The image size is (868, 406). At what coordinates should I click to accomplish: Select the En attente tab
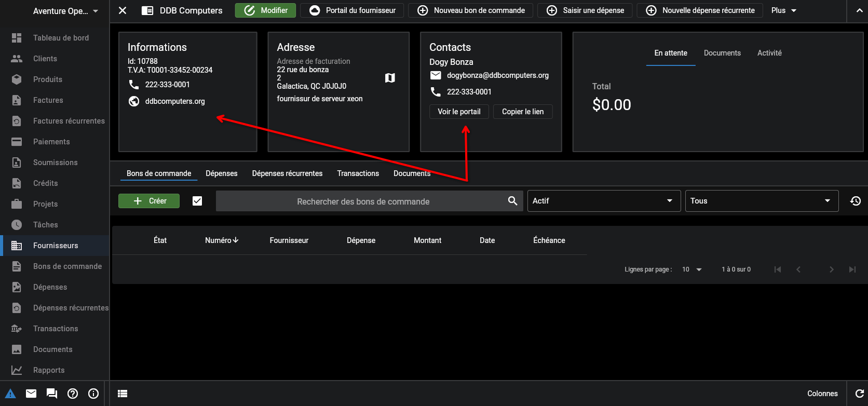click(x=671, y=53)
